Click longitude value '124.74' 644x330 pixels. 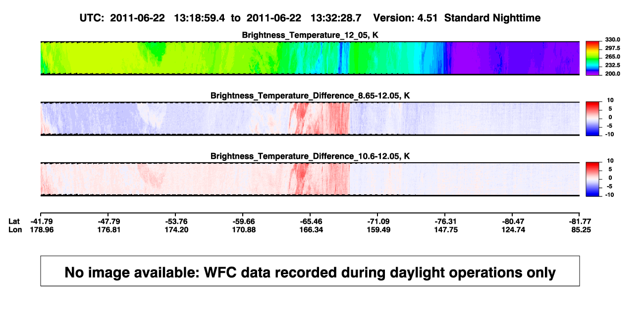[x=513, y=230]
